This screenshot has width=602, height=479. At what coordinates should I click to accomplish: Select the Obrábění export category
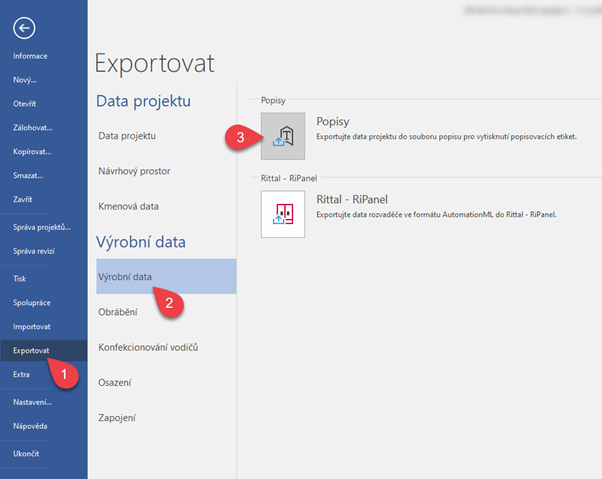coord(118,312)
